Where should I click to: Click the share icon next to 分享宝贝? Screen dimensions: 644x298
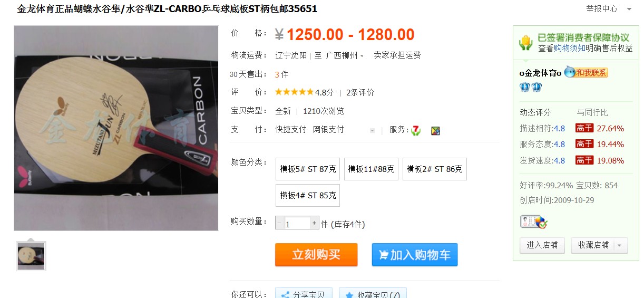[285, 294]
